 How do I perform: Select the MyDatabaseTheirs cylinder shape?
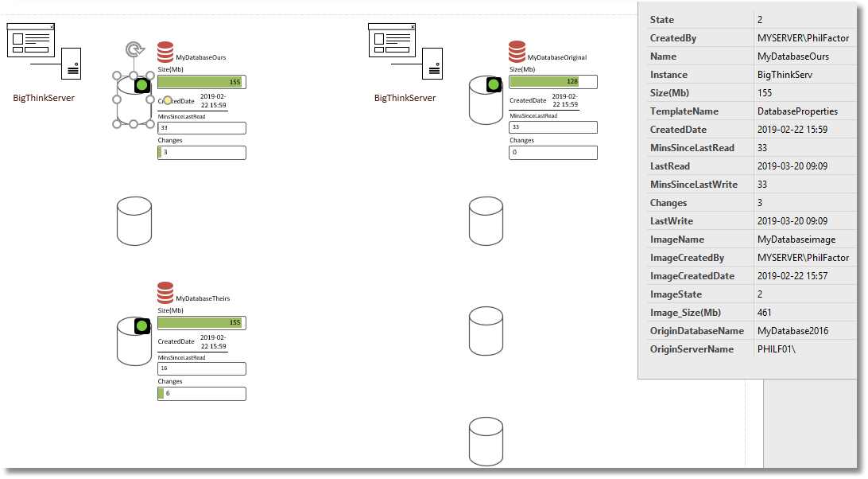pyautogui.click(x=134, y=341)
